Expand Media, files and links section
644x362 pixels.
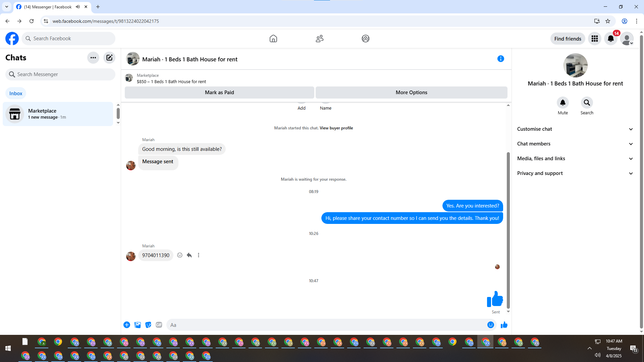click(575, 159)
